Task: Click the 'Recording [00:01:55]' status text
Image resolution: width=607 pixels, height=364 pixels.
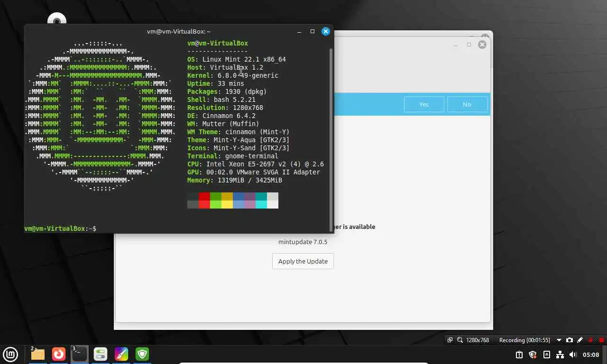Action: coord(524,340)
